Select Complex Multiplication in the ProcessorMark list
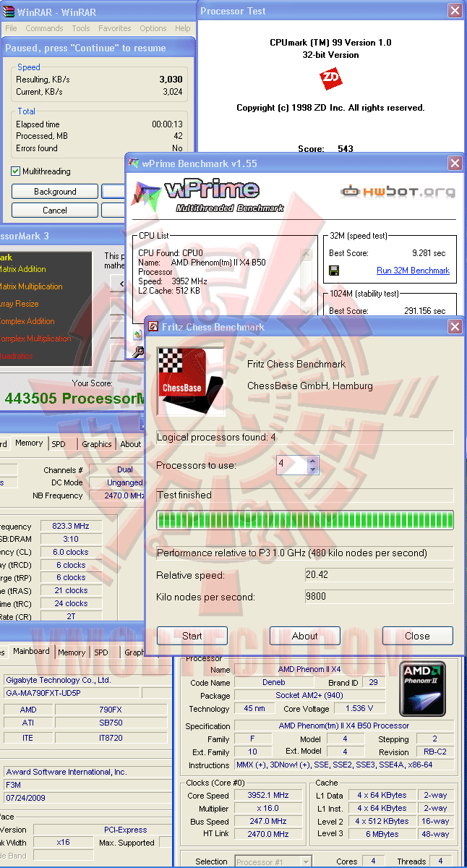The height and width of the screenshot is (868, 467). [35, 339]
